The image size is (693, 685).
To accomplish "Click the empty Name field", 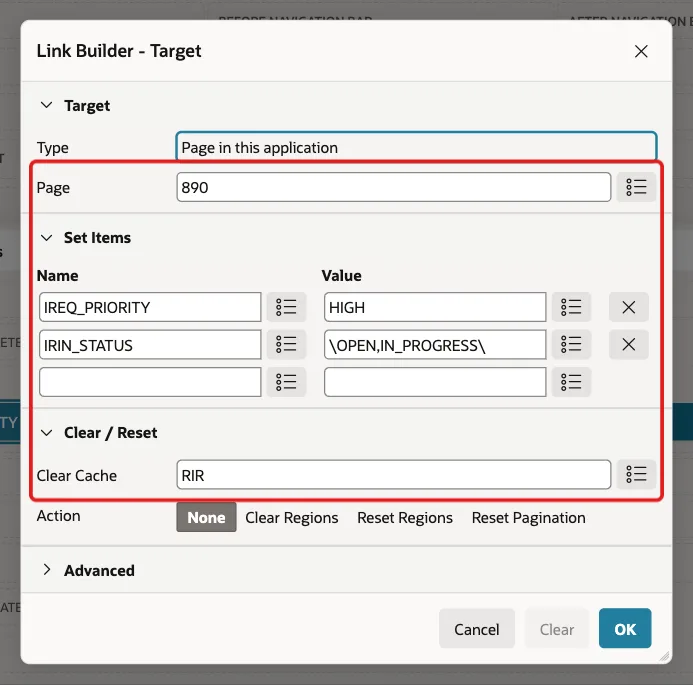I will pos(150,382).
